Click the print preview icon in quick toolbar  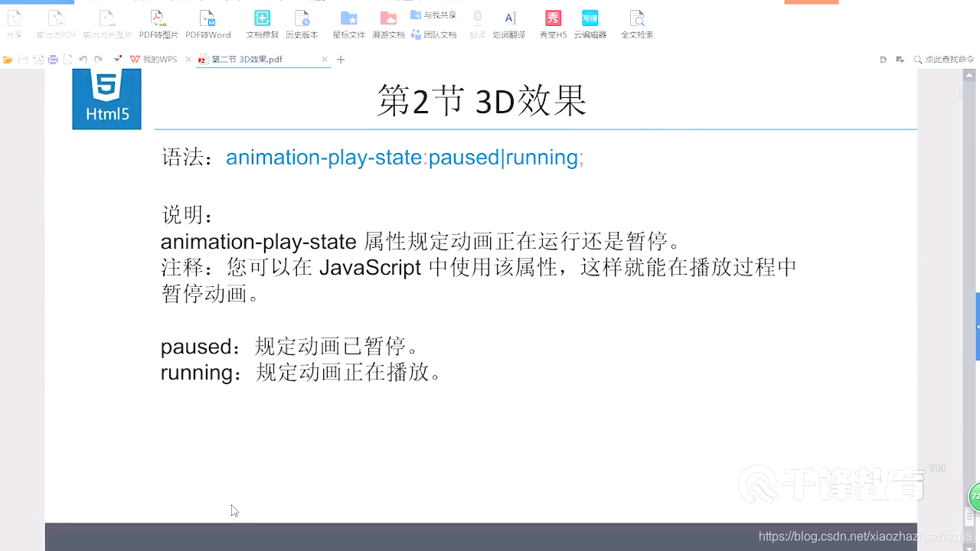[x=68, y=60]
